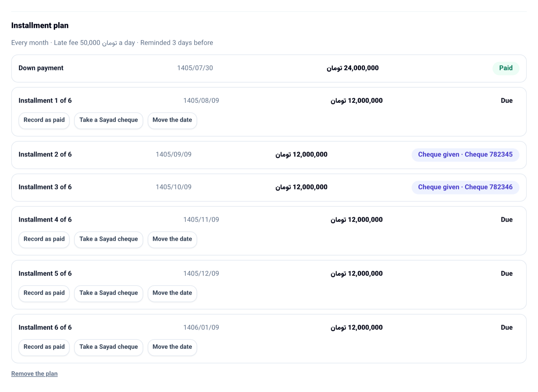Image resolution: width=538 pixels, height=392 pixels.
Task: Take a Sayad cheque for Installment 4
Action: click(x=108, y=239)
